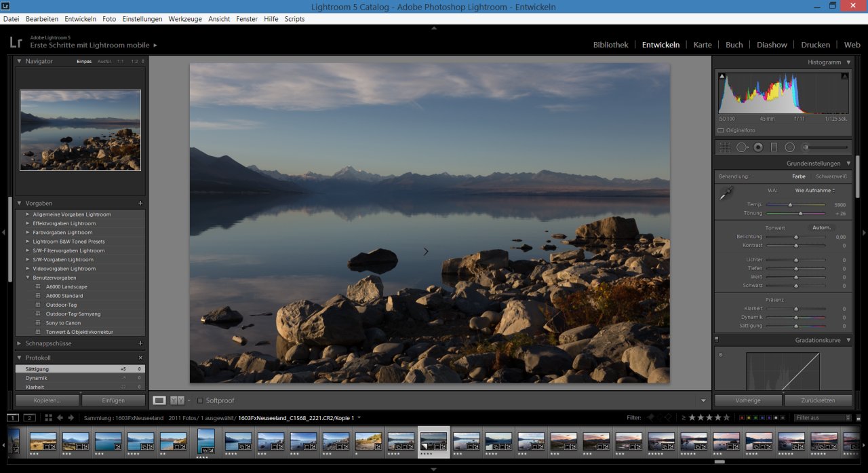The width and height of the screenshot is (868, 473).
Task: Collapse the Protokoll panel
Action: 20,358
